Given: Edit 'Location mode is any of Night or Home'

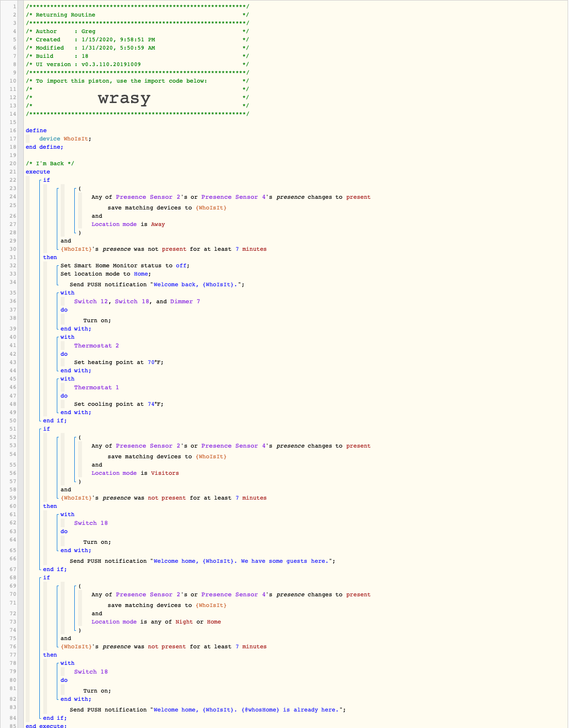Looking at the screenshot, I should click(x=156, y=622).
